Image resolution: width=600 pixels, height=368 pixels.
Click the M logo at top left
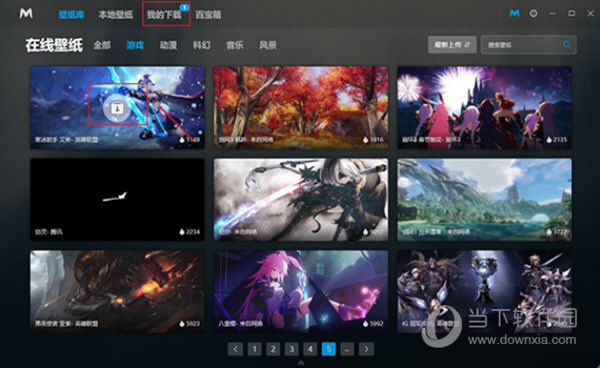[26, 14]
